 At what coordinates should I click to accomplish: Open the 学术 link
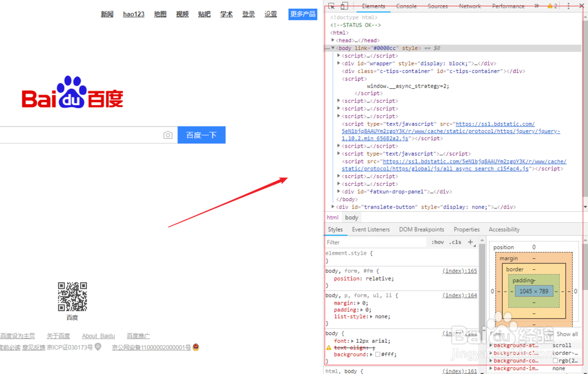pos(226,14)
